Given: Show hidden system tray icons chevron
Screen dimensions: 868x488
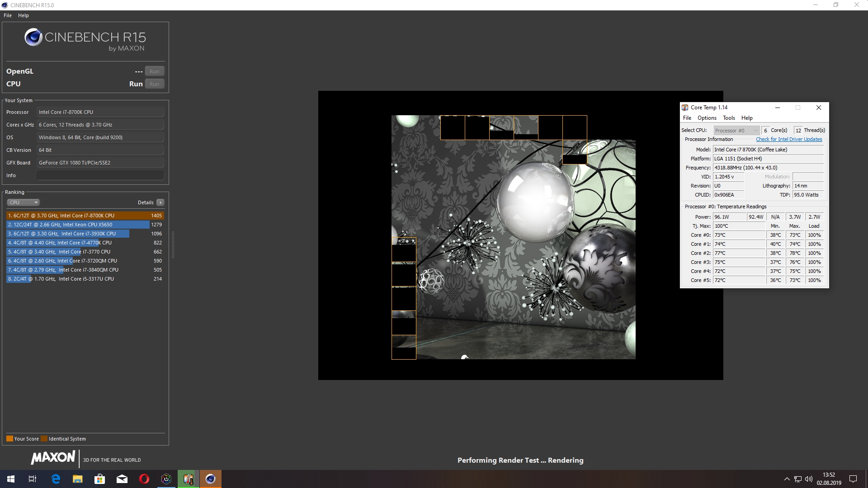Looking at the screenshot, I should pyautogui.click(x=787, y=479).
